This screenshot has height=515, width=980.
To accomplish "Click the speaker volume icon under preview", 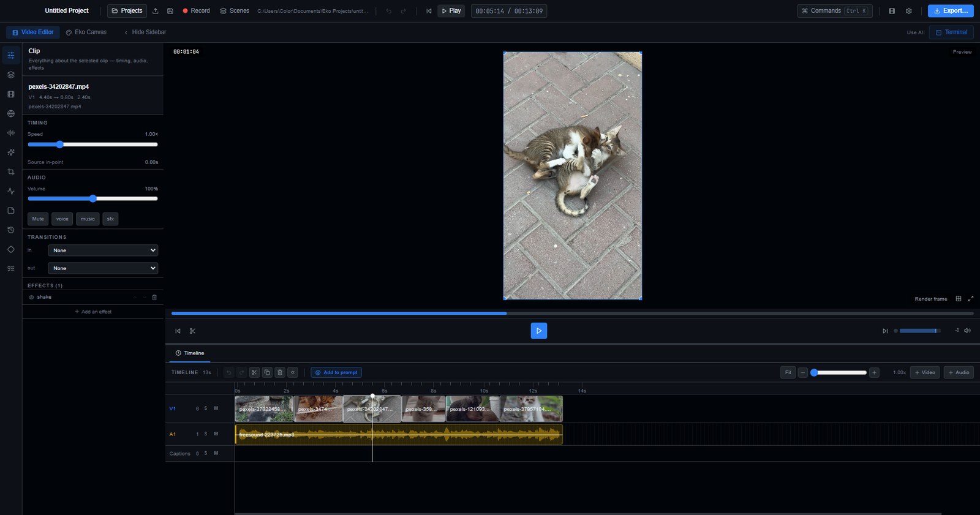I will [968, 331].
